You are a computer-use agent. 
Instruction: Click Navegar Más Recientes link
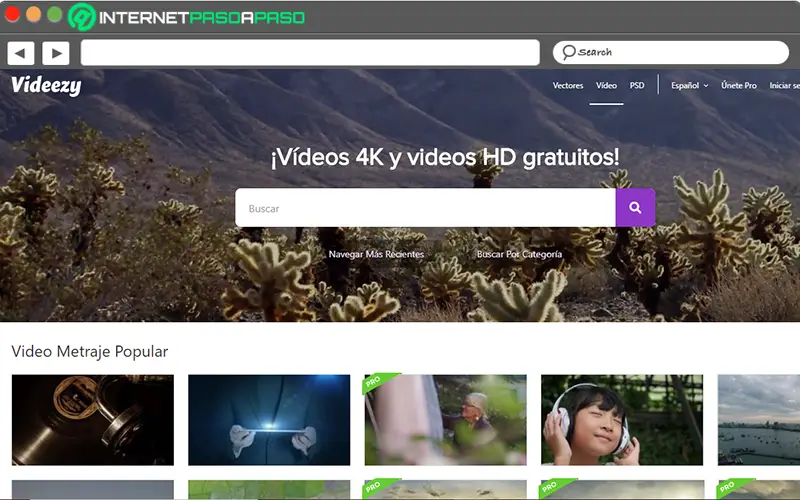coord(376,254)
